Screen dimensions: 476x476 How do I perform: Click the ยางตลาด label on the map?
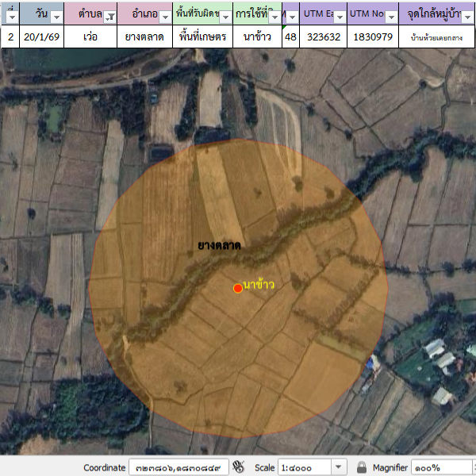click(219, 246)
